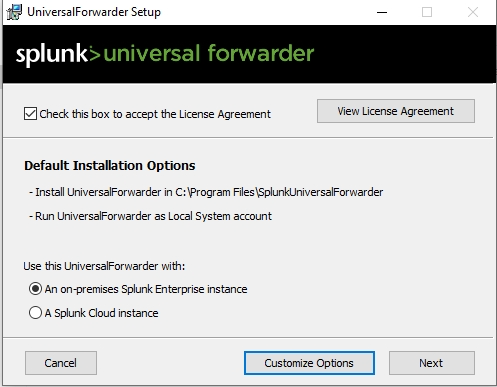Click the installer icon in the title bar
This screenshot has height=387, width=497.
tap(14, 12)
